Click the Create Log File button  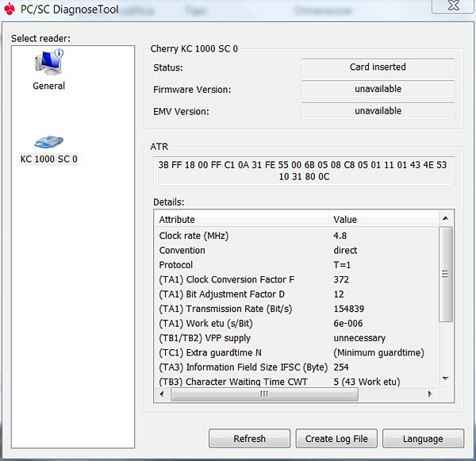(336, 439)
